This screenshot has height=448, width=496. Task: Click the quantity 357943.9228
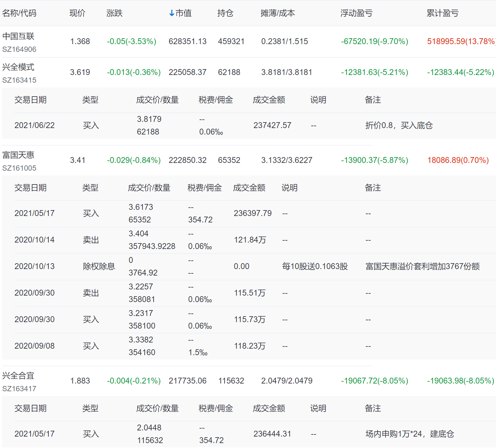(x=152, y=246)
